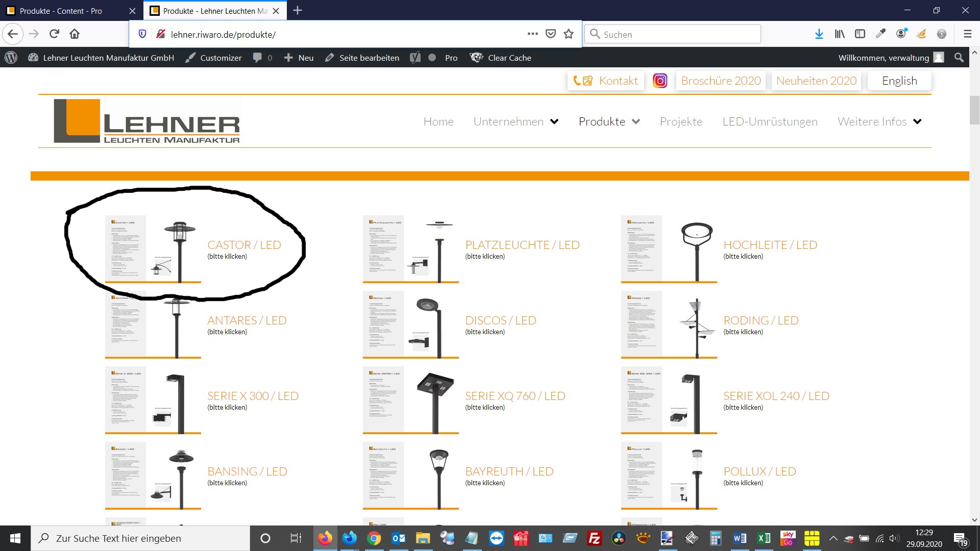Screen dimensions: 980x551
Task: Open Windows Task View
Action: [x=296, y=538]
